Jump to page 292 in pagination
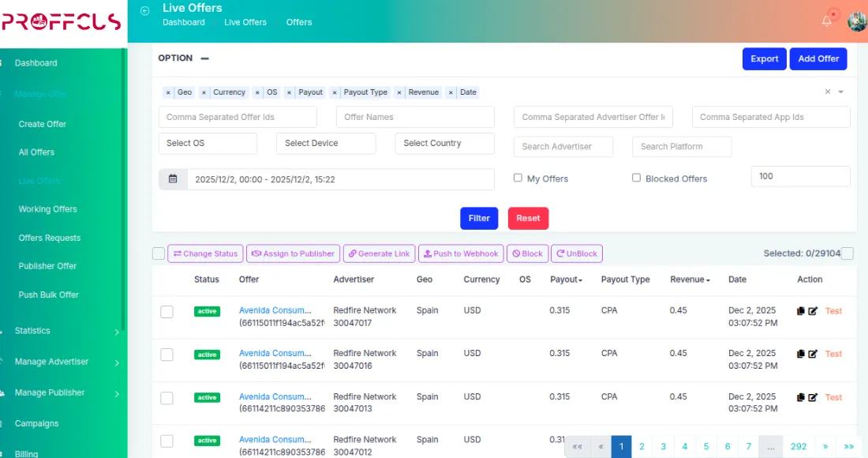Viewport: 868px width, 458px height. pos(799,446)
